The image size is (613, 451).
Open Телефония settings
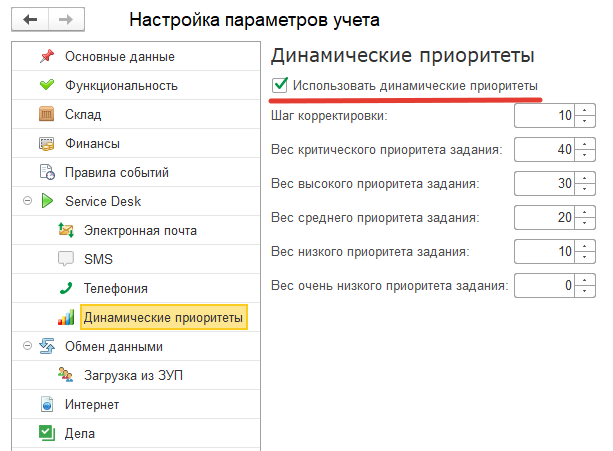[x=116, y=288]
